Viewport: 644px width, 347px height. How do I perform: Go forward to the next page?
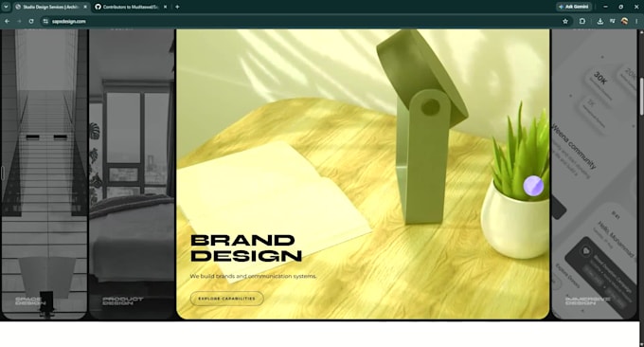(x=19, y=22)
